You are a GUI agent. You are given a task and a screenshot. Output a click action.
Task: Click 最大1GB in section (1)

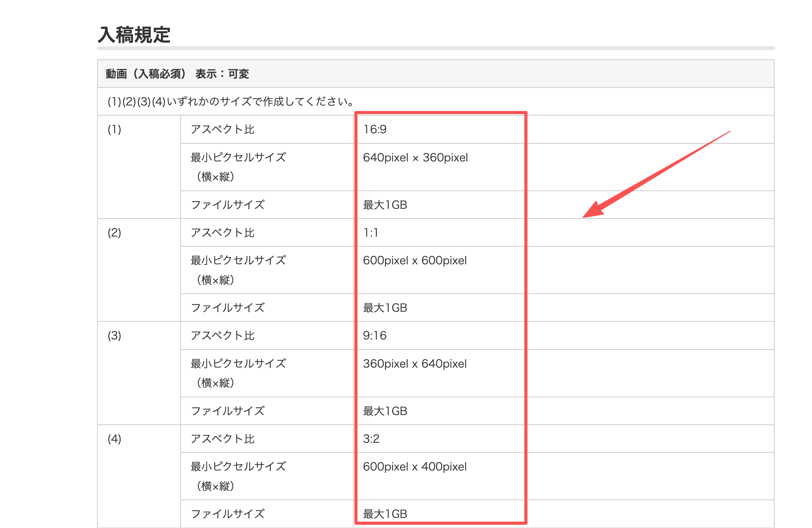pyautogui.click(x=385, y=205)
